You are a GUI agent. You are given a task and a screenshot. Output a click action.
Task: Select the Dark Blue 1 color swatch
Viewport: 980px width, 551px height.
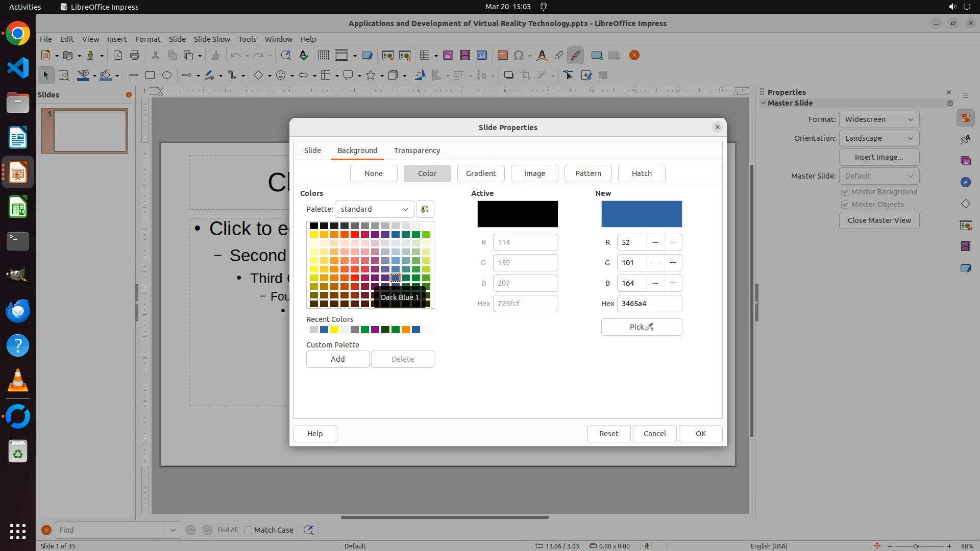point(396,278)
